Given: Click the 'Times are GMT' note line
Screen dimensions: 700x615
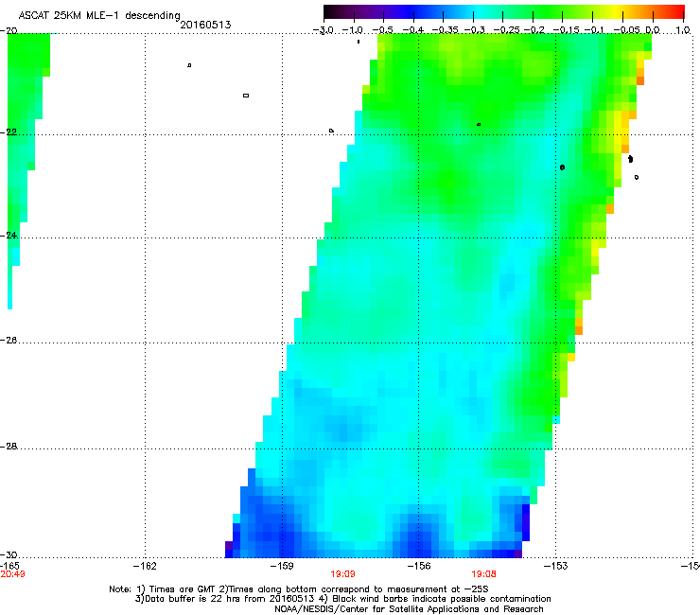Looking at the screenshot, I should (x=299, y=589).
